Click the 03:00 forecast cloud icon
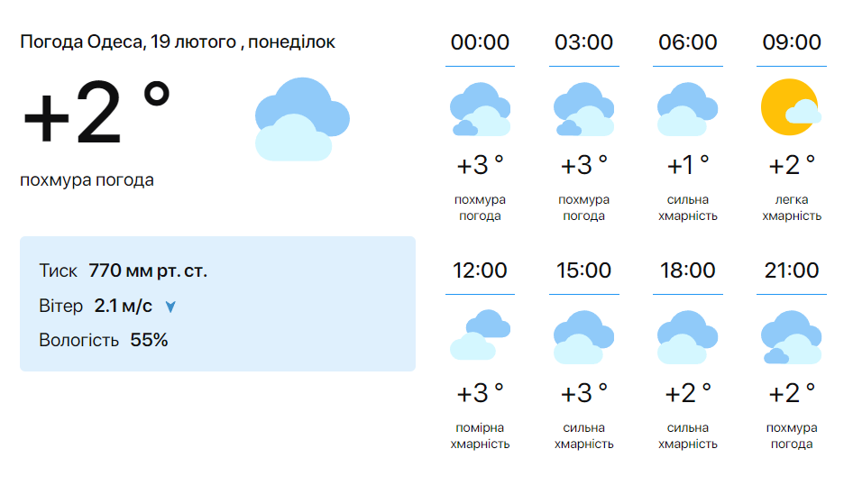Screen dimensions: 844x504 click(583, 110)
